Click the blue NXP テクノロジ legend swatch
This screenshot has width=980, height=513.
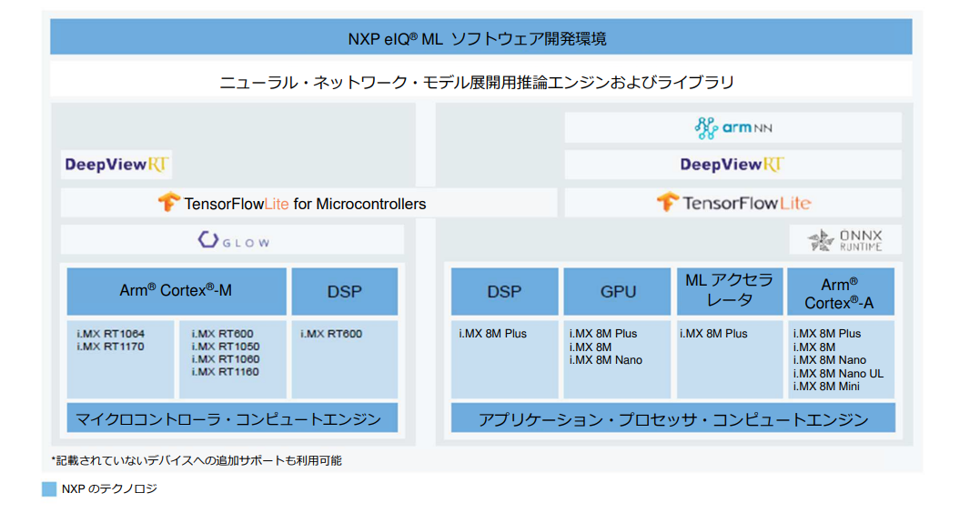click(x=49, y=489)
